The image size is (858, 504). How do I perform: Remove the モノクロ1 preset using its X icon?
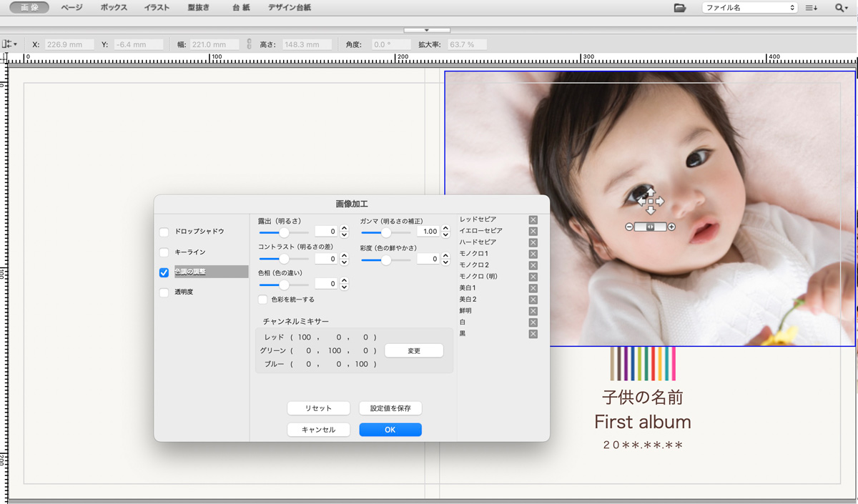[x=533, y=254]
